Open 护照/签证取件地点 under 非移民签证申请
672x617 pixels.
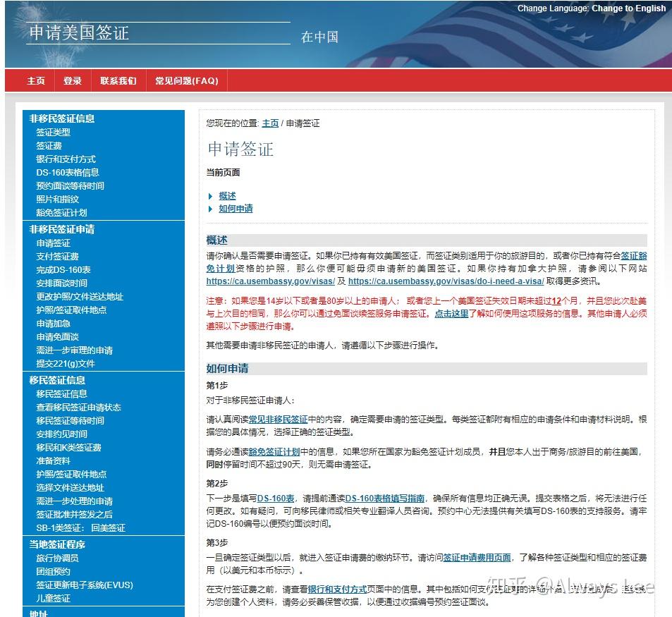(71, 310)
